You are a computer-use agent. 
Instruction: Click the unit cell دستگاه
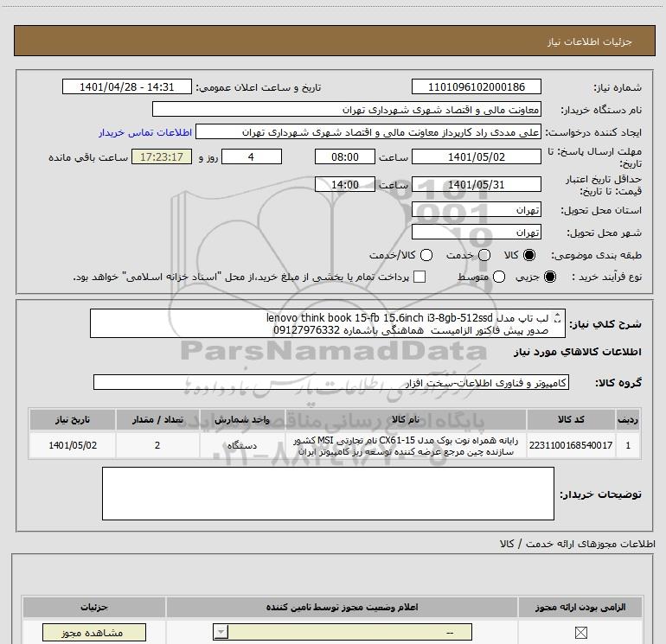point(242,445)
